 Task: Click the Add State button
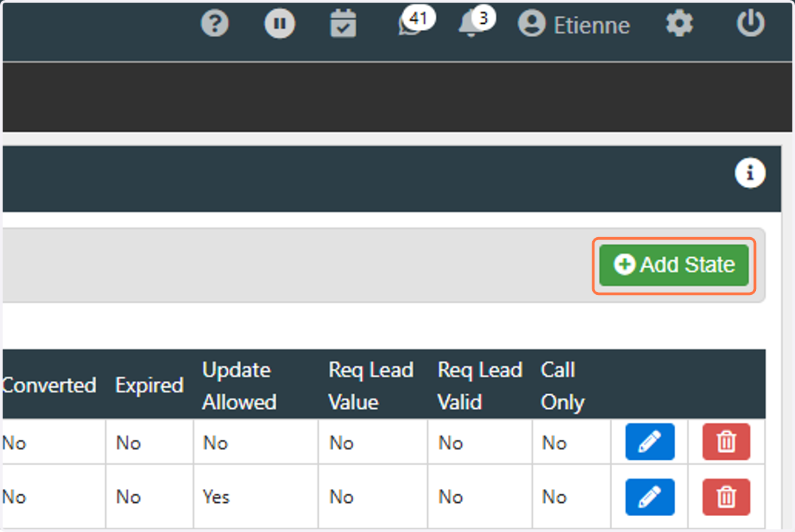coord(674,265)
